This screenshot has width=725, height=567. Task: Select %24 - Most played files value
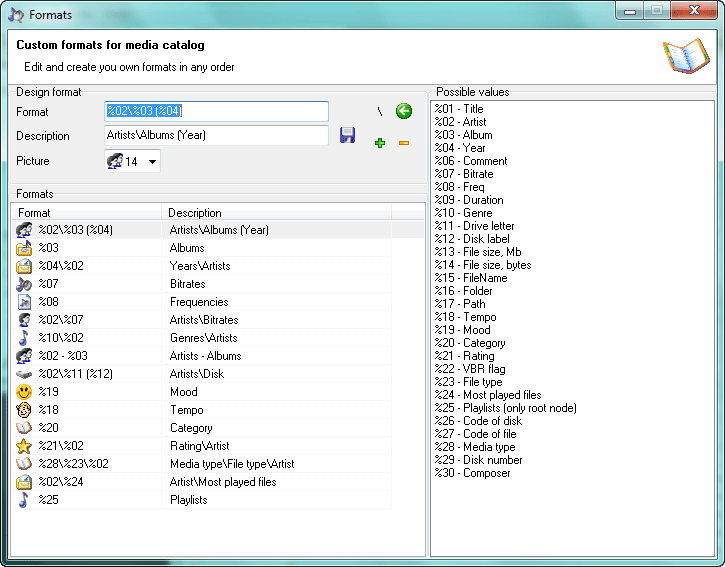(488, 395)
